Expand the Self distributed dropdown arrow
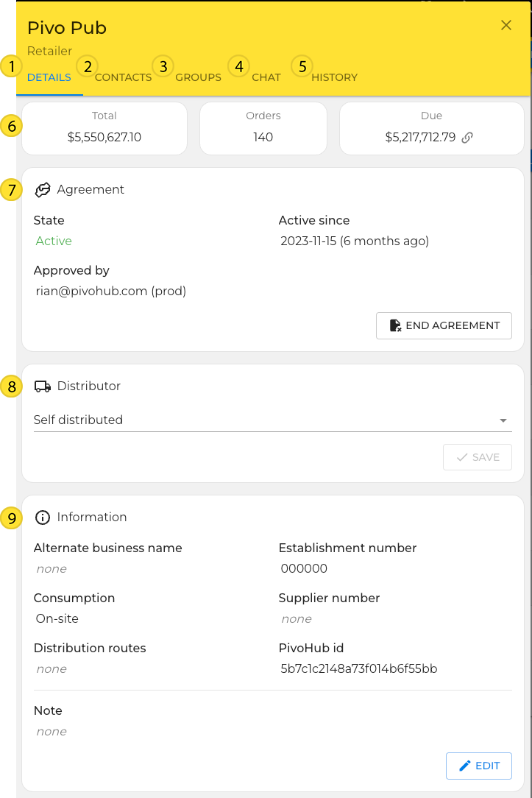Viewport: 532px width, 798px height. pyautogui.click(x=503, y=420)
